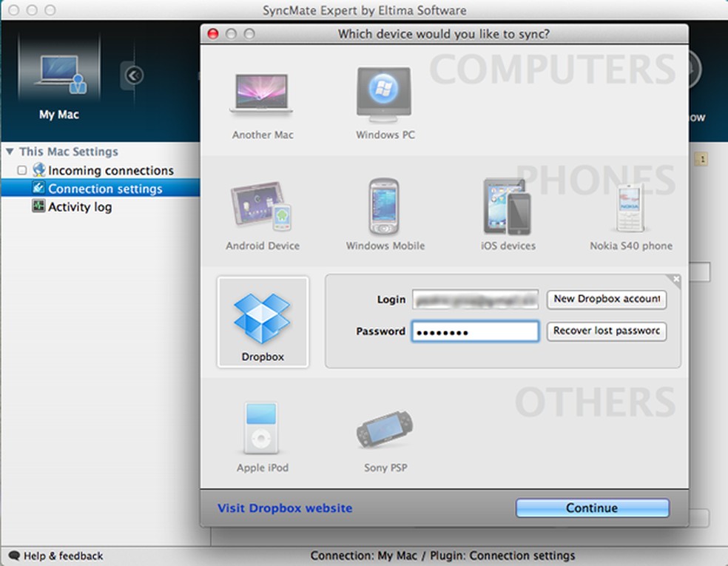Select the Another Mac device icon

pyautogui.click(x=261, y=94)
